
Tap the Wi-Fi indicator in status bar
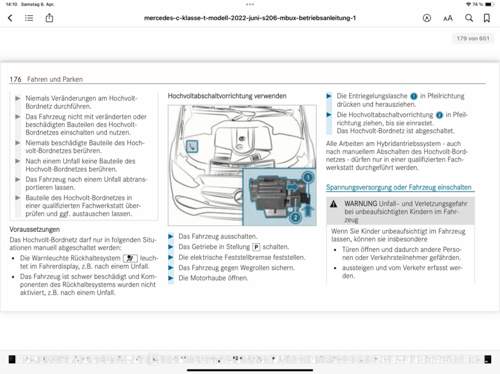pyautogui.click(x=469, y=4)
